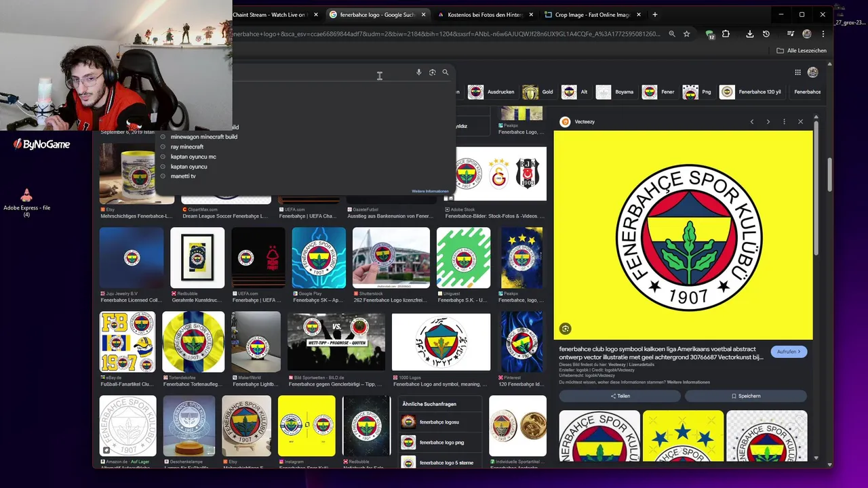Open eBay Fußball-Fanartikel thumbnail
Image resolution: width=868 pixels, height=488 pixels.
coord(127,342)
